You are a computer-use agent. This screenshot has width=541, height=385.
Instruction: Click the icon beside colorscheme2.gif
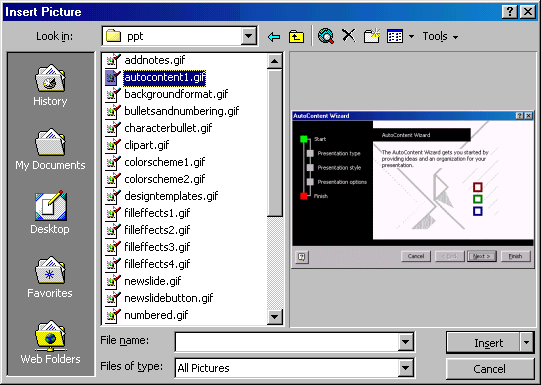click(113, 179)
